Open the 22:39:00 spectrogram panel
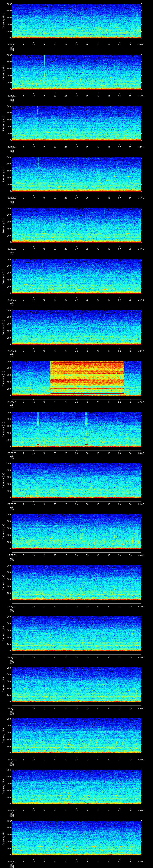 pyautogui.click(x=76, y=531)
